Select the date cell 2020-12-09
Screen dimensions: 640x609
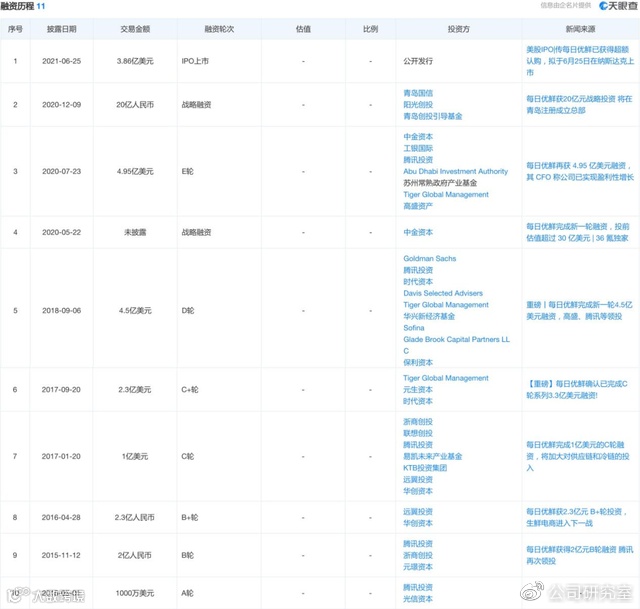point(62,105)
